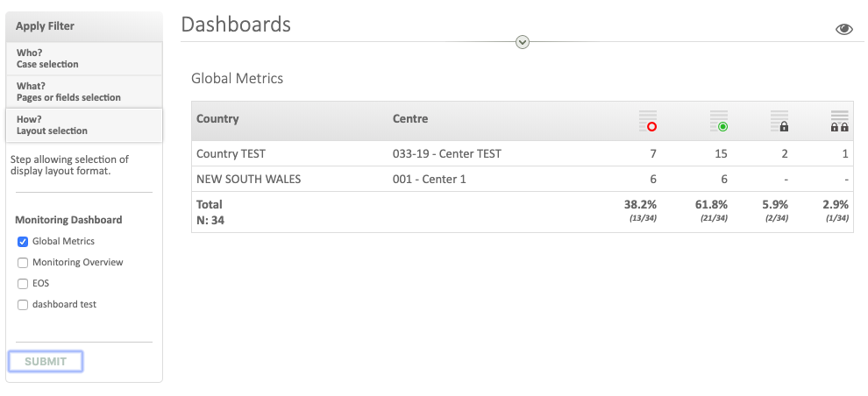The image size is (868, 396).
Task: Click the red circle status column icon
Action: (648, 121)
